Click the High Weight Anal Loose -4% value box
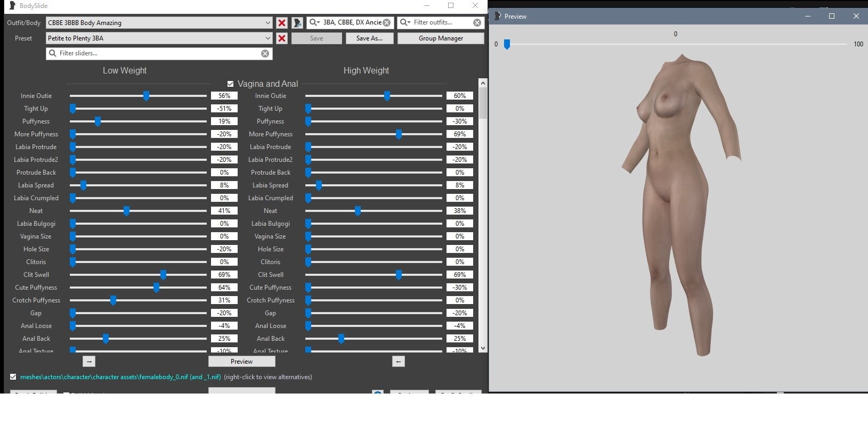 (x=460, y=326)
